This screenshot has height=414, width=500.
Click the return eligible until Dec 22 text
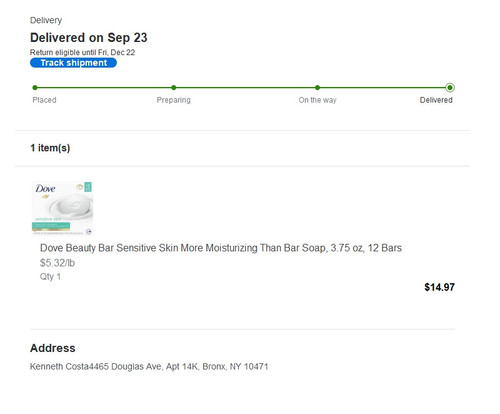click(x=82, y=52)
